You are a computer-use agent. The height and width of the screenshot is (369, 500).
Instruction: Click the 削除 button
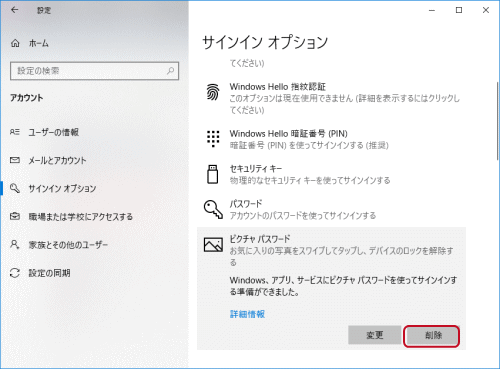pos(433,335)
